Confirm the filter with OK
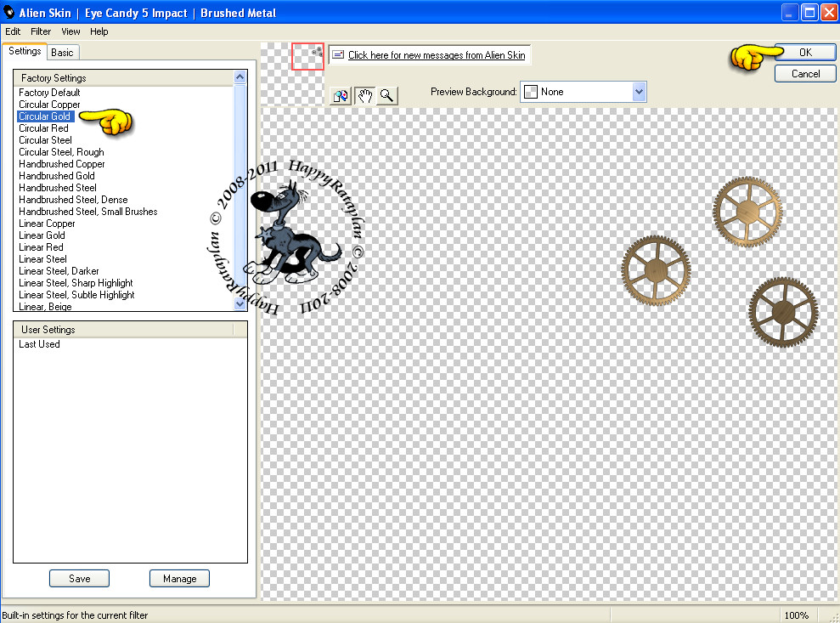 tap(805, 52)
